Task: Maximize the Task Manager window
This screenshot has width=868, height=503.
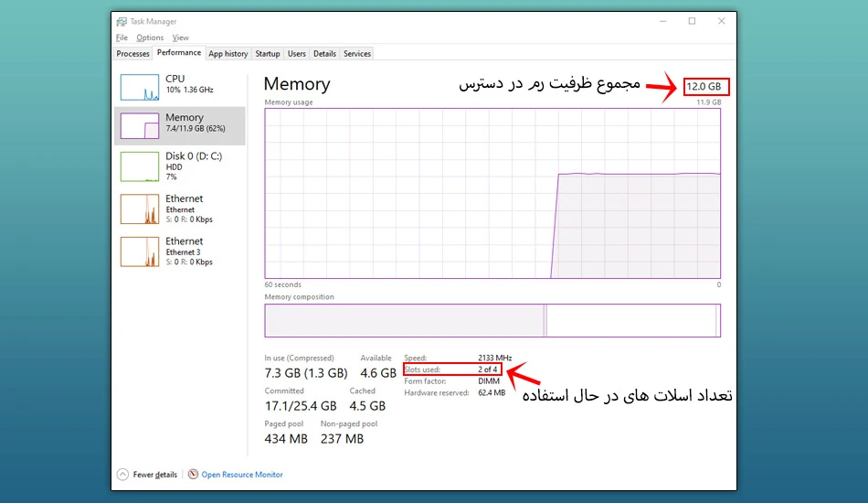Action: click(692, 21)
